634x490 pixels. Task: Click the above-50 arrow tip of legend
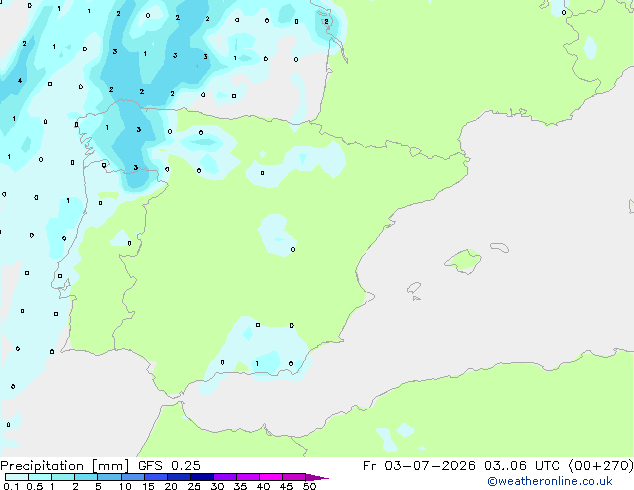317,477
